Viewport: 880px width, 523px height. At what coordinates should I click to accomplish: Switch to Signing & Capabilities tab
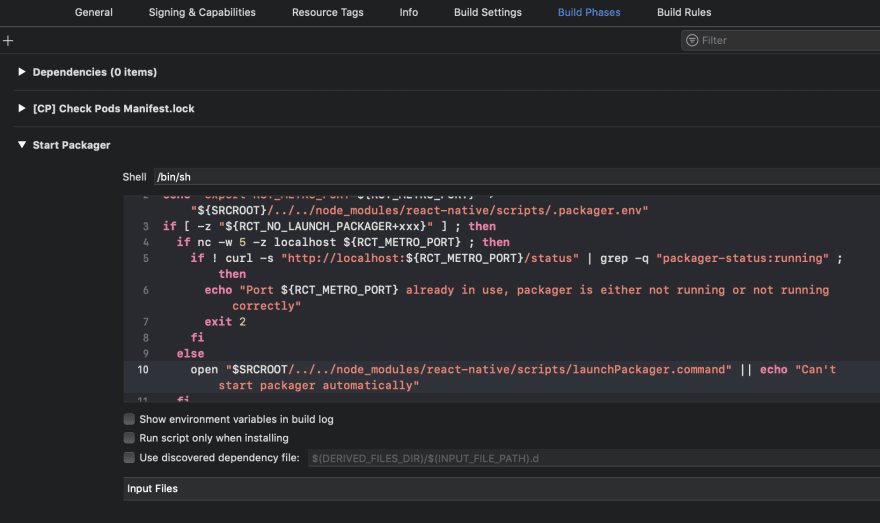tap(202, 12)
